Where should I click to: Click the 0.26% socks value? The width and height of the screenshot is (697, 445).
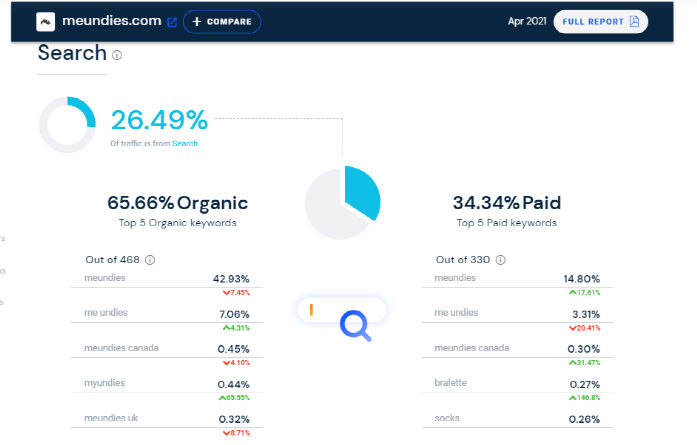584,419
